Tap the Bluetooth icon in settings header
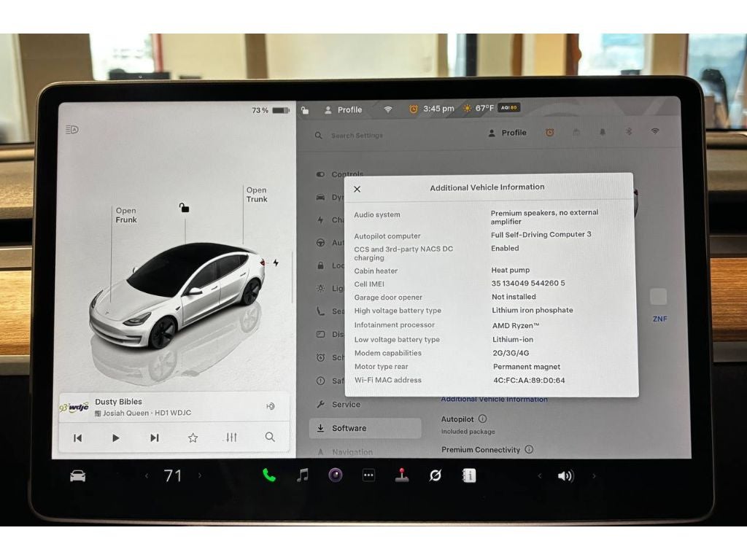Viewport: 747px width, 560px height. [629, 132]
